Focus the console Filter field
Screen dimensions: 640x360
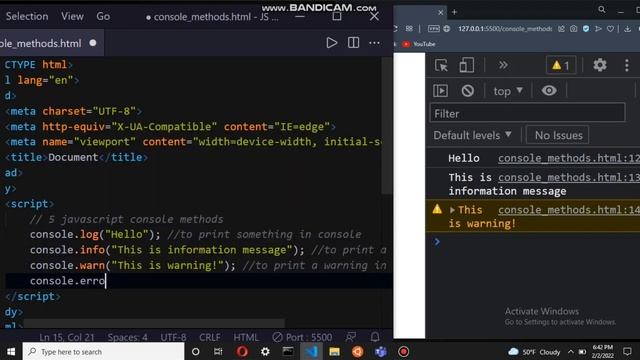pos(527,113)
